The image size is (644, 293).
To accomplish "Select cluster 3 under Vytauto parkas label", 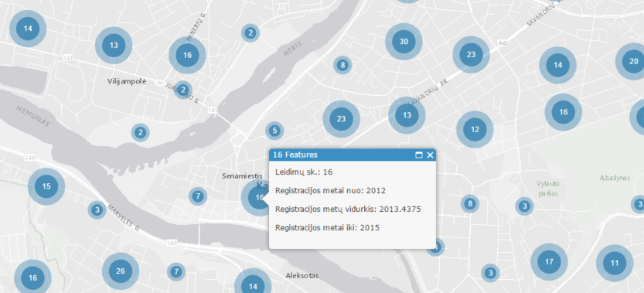I will pos(524,206).
